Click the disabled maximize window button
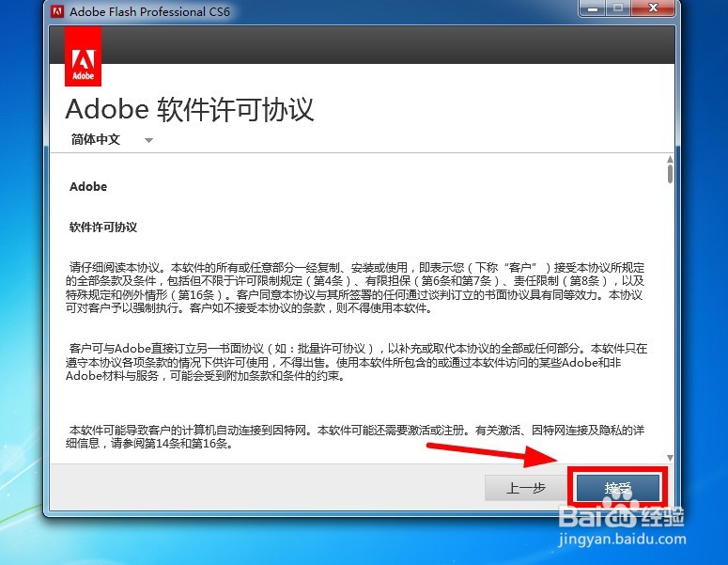The width and height of the screenshot is (728, 565). coord(618,8)
